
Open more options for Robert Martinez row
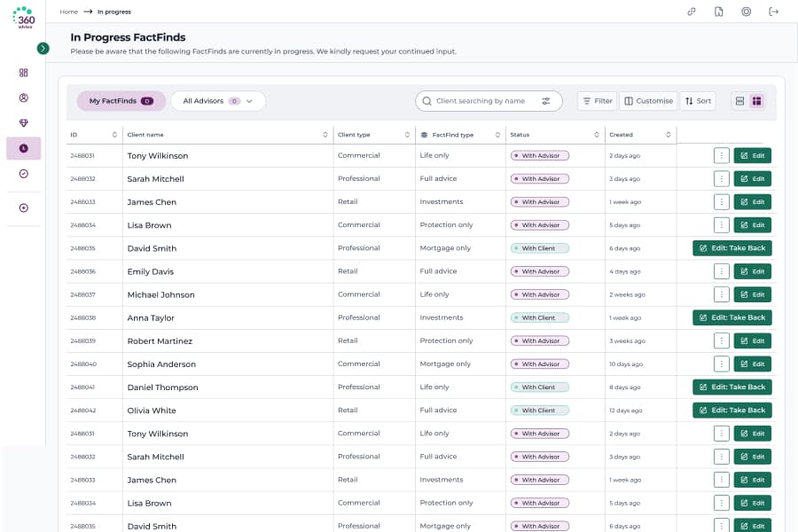[x=721, y=341]
